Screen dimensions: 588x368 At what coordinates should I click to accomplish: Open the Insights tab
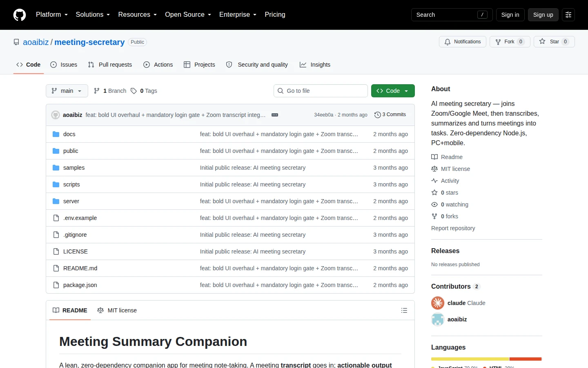[315, 65]
